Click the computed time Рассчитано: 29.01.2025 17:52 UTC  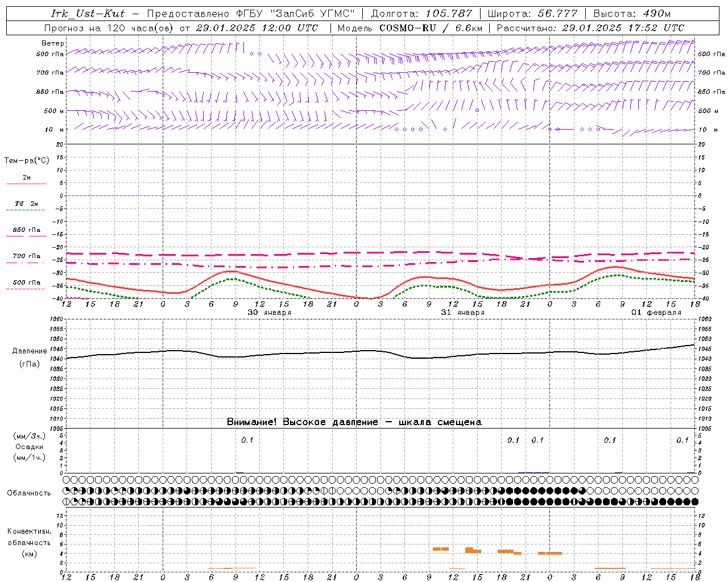pyautogui.click(x=591, y=28)
